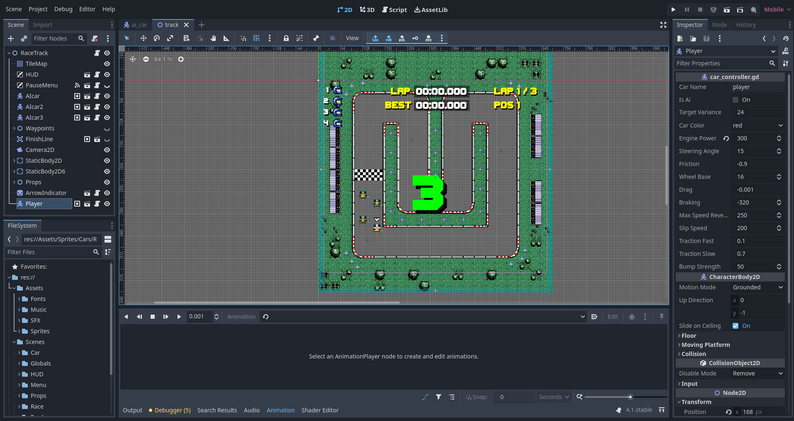The height and width of the screenshot is (421, 794).
Task: Open the View menu button in viewport toolbar
Action: (x=352, y=38)
